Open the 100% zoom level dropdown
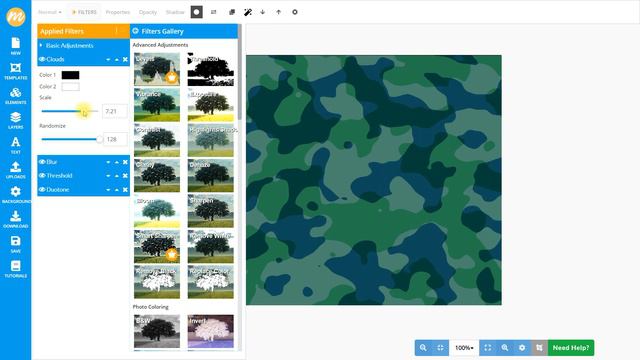Image resolution: width=640 pixels, height=360 pixels. [464, 348]
